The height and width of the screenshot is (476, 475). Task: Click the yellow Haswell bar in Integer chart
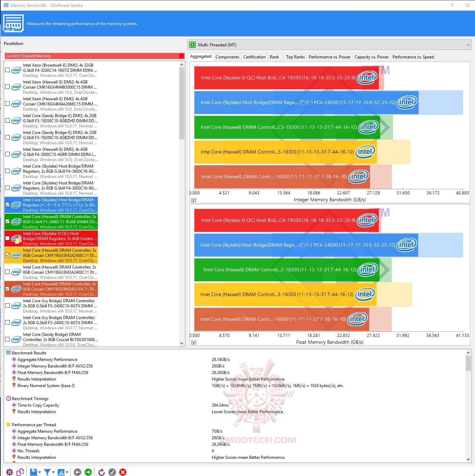coord(286,152)
